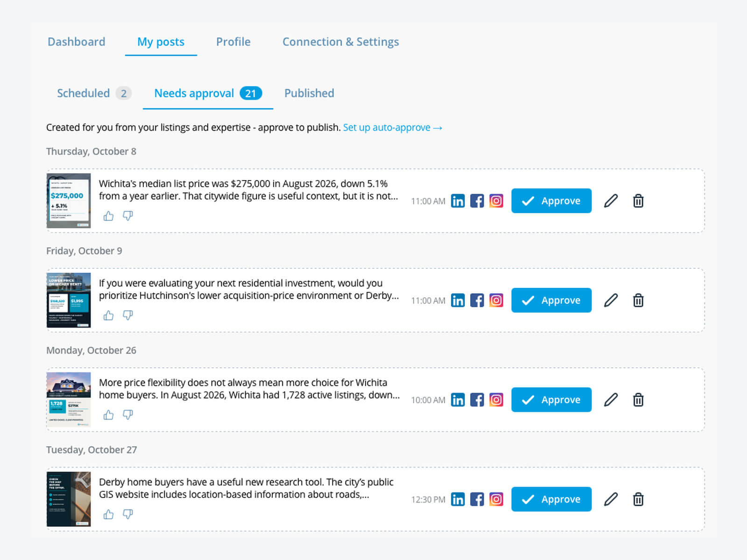Click Instagram icon on October 9 post
This screenshot has width=747, height=560.
(x=496, y=301)
